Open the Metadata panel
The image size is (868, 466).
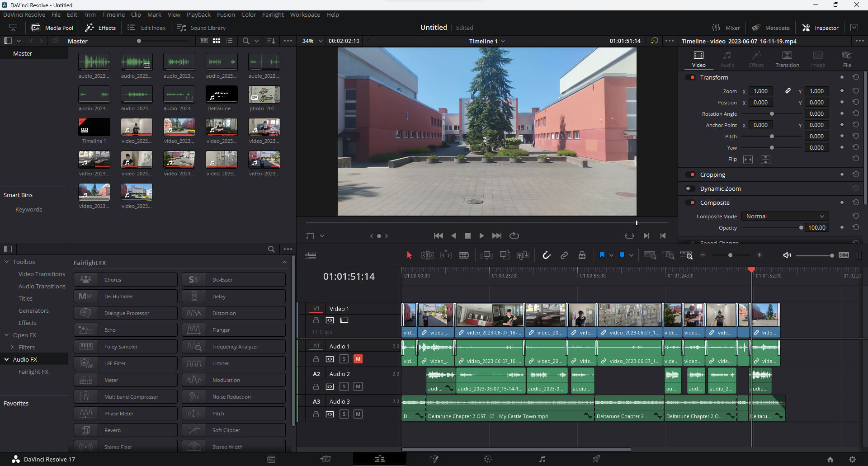pos(771,28)
